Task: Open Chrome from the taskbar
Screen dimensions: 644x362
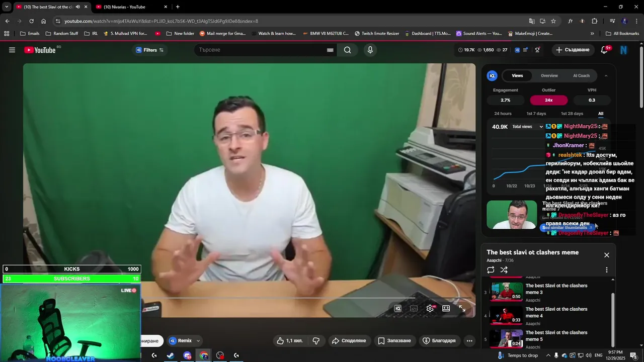Action: point(204,355)
